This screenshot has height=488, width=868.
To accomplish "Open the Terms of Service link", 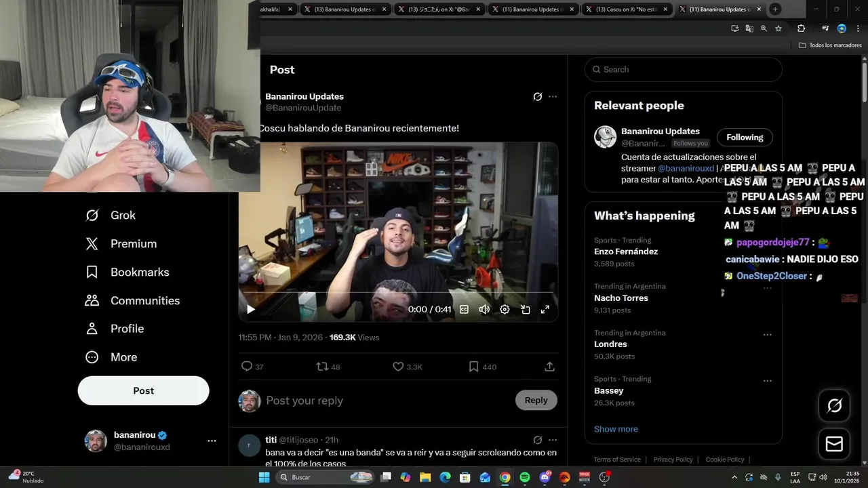I will 617,460.
